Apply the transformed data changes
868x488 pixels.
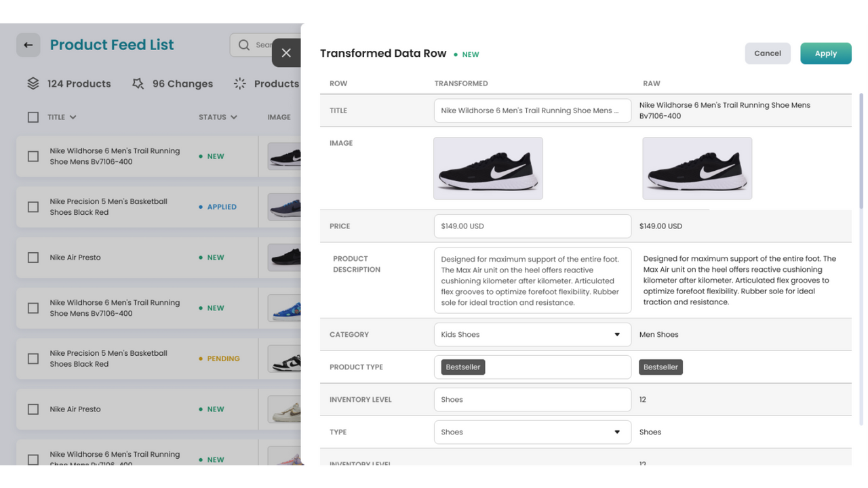825,54
